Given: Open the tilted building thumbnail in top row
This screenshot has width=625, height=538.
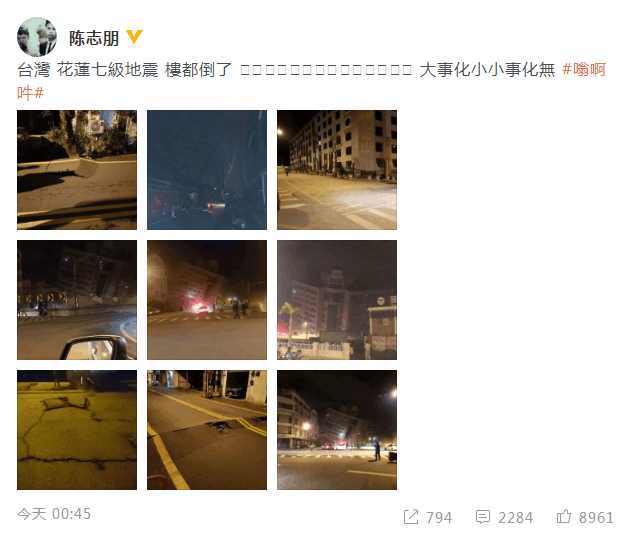Looking at the screenshot, I should coord(337,170).
